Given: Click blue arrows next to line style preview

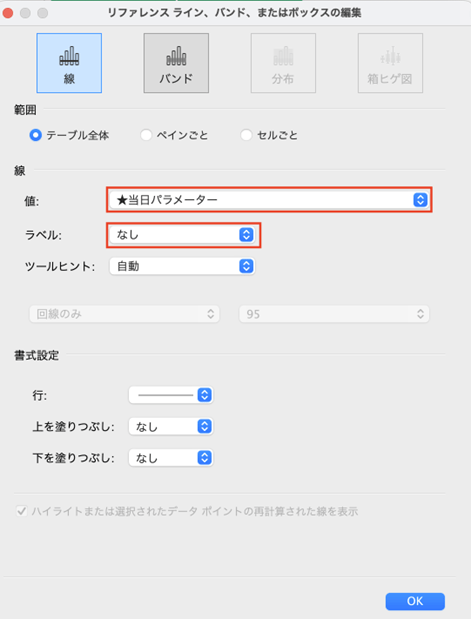Looking at the screenshot, I should [x=205, y=395].
